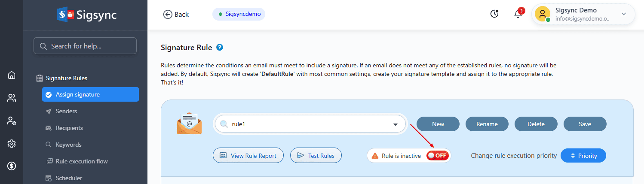The width and height of the screenshot is (644, 184).
Task: Click the View Rule Report button
Action: pos(248,156)
